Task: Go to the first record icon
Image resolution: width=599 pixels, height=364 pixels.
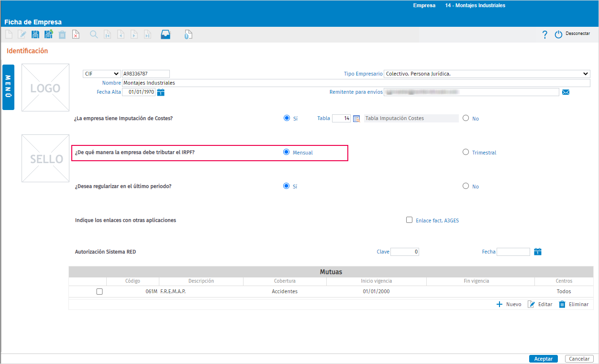Action: 108,34
